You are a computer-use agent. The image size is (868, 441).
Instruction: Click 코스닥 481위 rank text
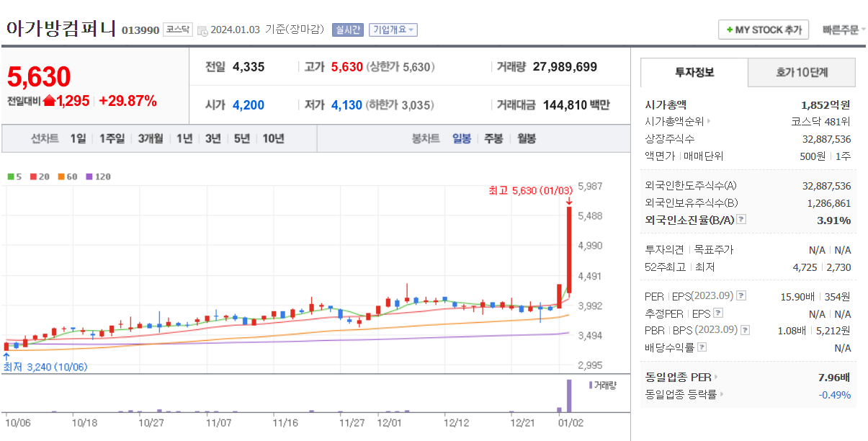tap(820, 122)
